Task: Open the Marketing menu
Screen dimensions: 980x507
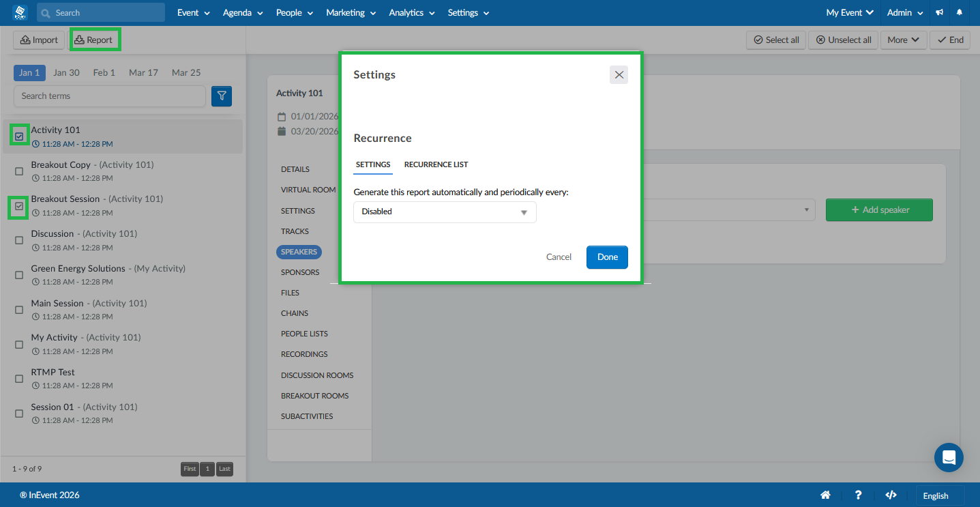Action: point(351,12)
